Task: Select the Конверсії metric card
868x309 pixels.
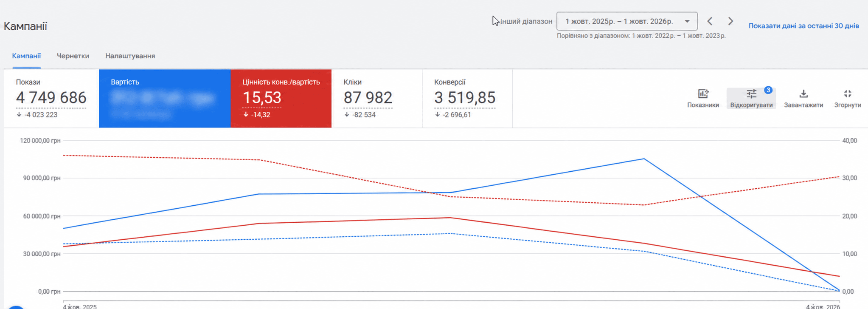Action: click(467, 99)
